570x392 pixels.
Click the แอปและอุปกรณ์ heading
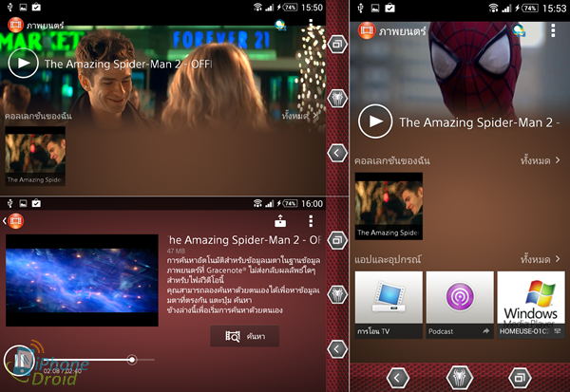(x=388, y=259)
